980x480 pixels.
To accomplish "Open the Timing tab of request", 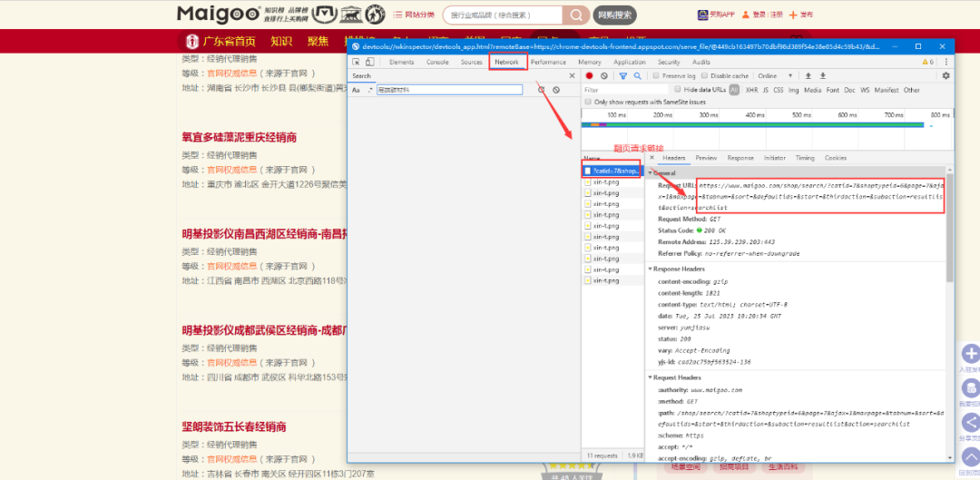I will coord(805,158).
